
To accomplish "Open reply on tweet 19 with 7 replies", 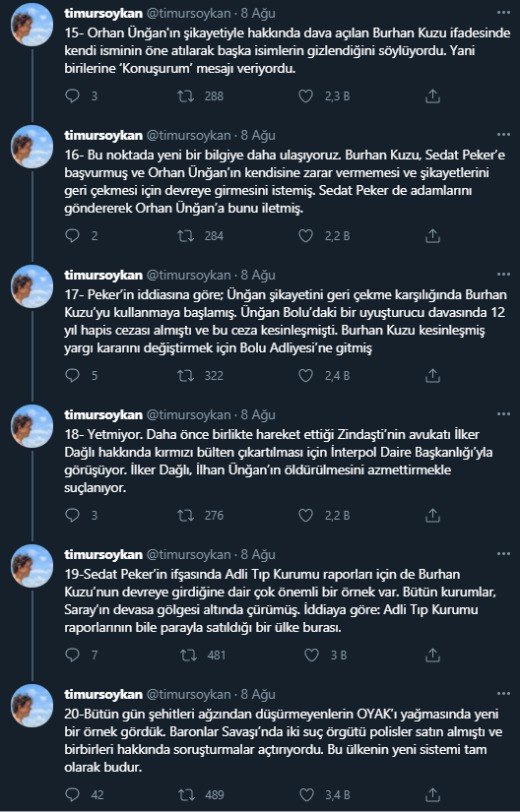I will (73, 656).
